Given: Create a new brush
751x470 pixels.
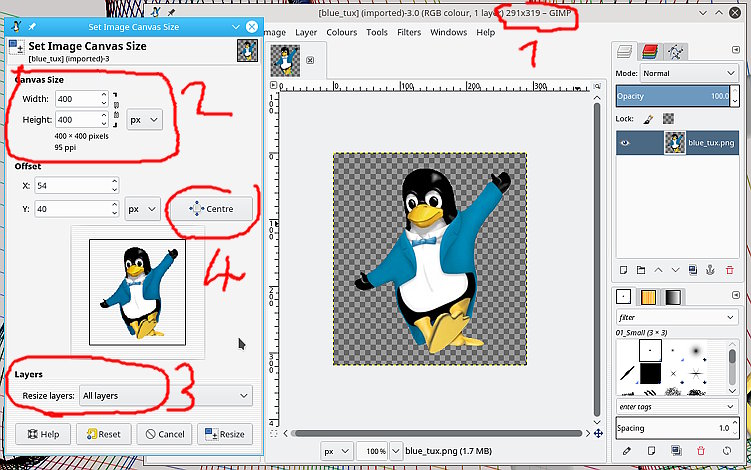Looking at the screenshot, I should [x=651, y=451].
